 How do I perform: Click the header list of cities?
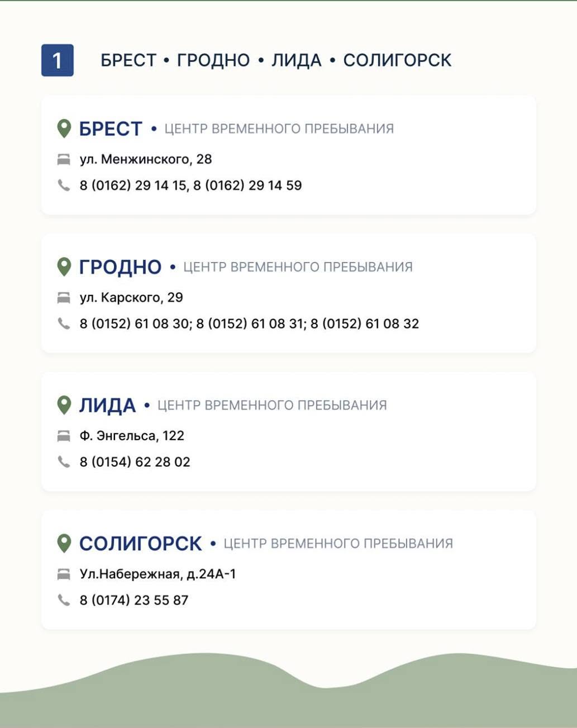click(276, 60)
